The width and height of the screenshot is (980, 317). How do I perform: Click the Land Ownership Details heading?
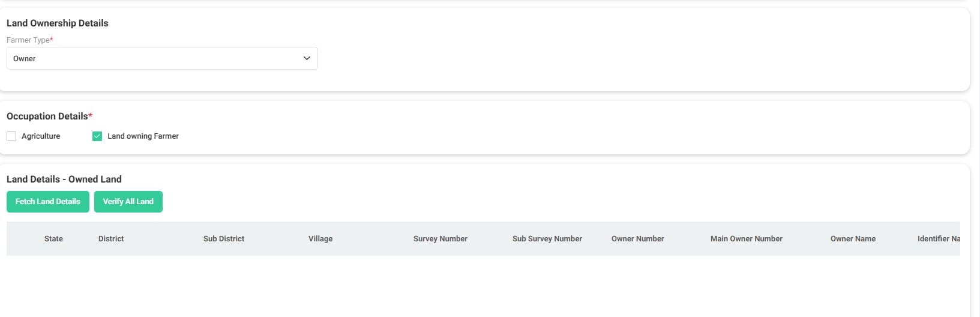pos(58,23)
